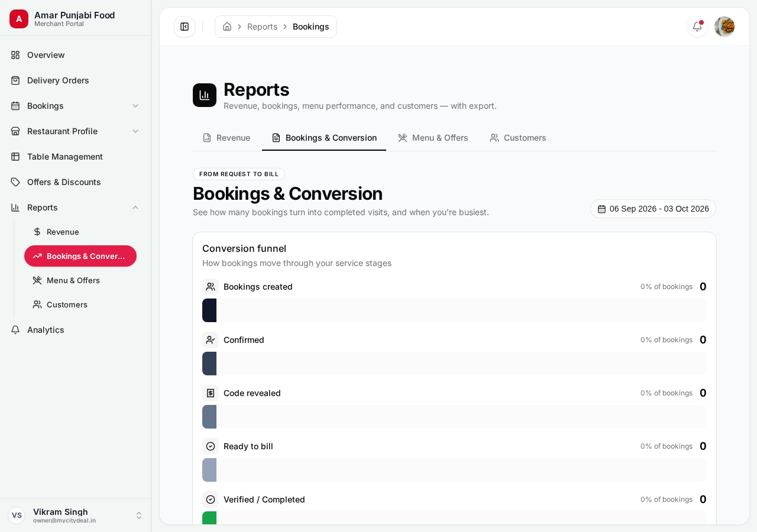Click the Code revealed funnel bar

coord(454,417)
